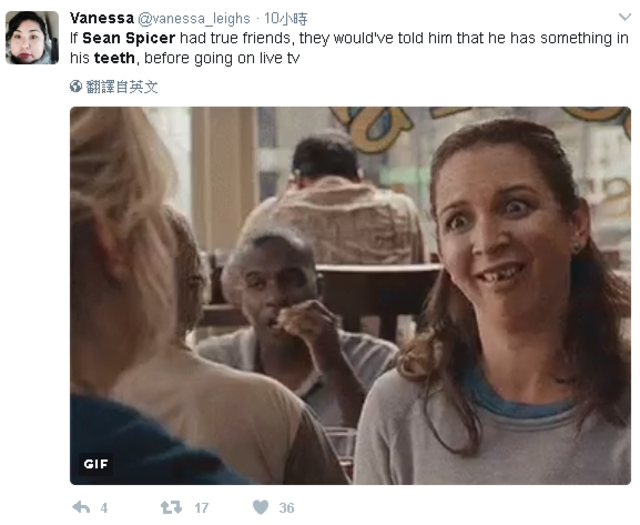Translate the tweet with 翻譯自英文
The height and width of the screenshot is (525, 640).
122,87
